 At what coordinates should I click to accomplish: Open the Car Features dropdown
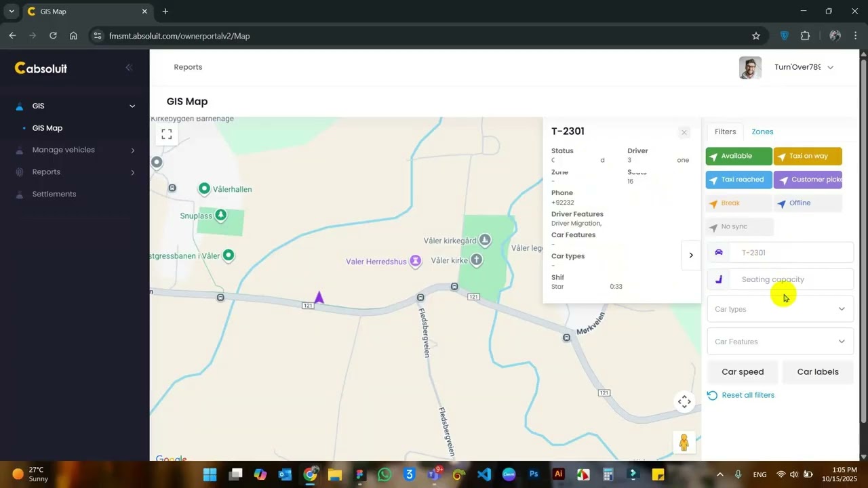[x=780, y=342]
